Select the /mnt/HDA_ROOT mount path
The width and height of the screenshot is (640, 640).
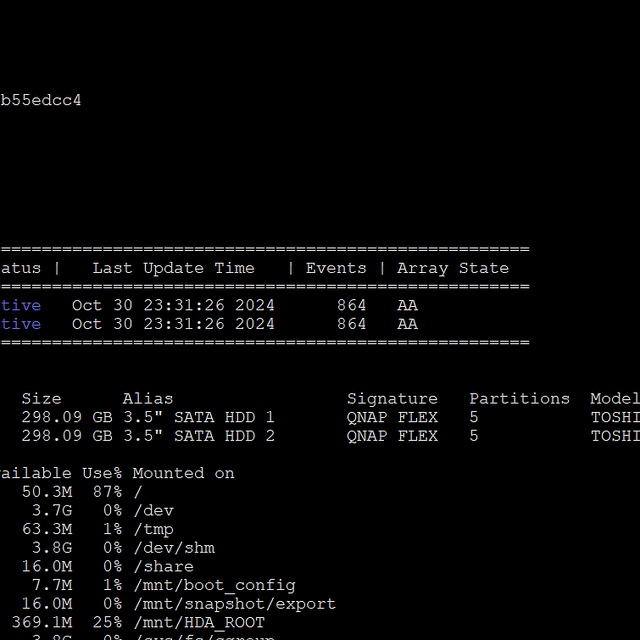[198, 622]
